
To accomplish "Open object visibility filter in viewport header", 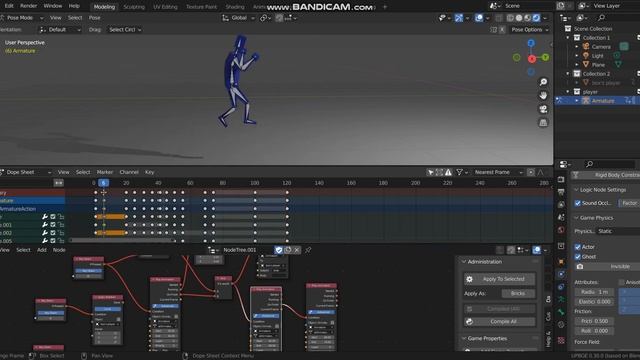I will [x=444, y=18].
